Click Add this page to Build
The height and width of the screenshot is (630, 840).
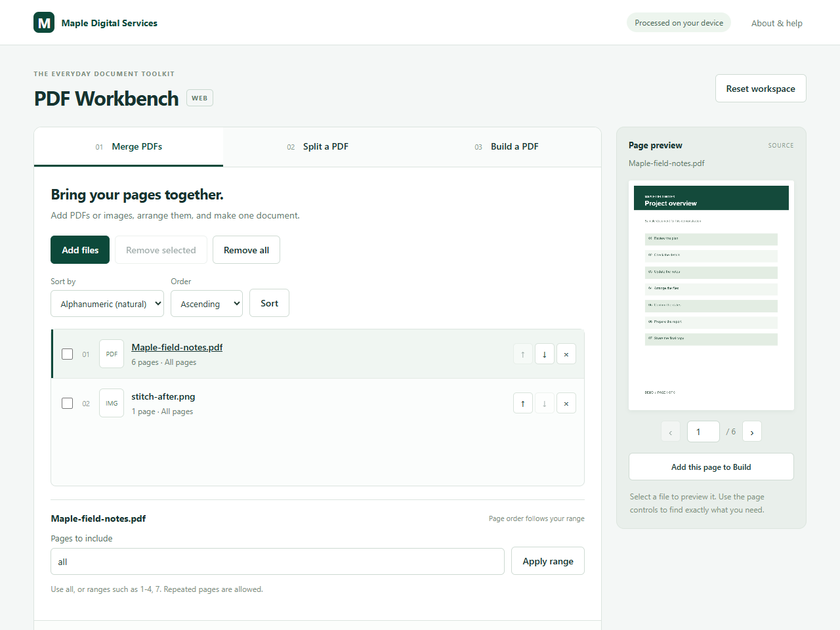click(x=711, y=467)
